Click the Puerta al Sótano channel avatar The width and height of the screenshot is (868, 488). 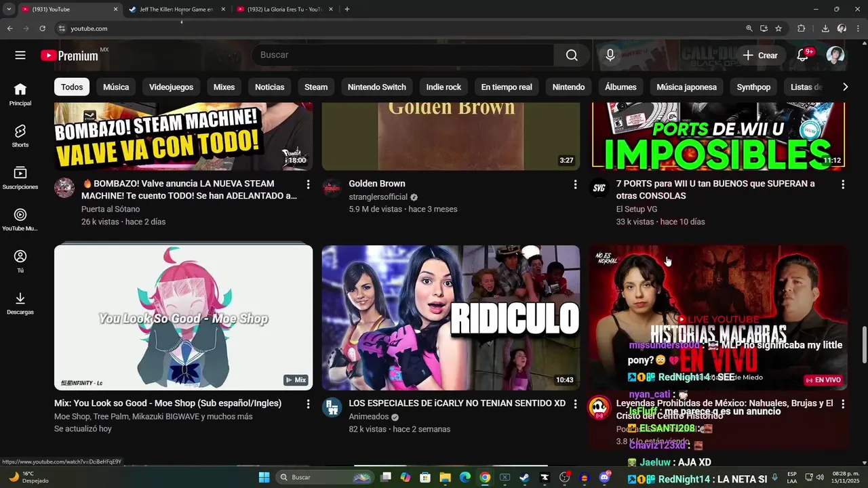(64, 188)
